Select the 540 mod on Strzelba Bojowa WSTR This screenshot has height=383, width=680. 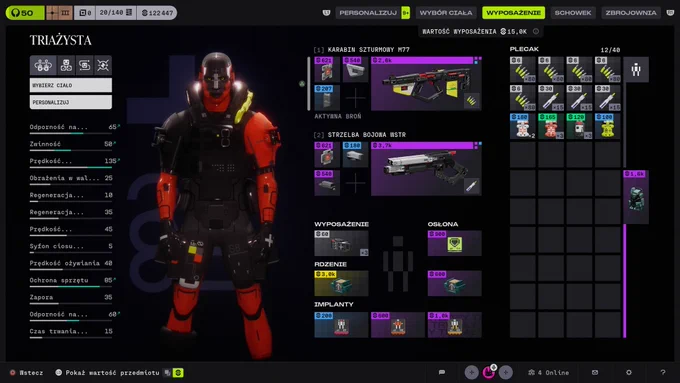coord(327,183)
